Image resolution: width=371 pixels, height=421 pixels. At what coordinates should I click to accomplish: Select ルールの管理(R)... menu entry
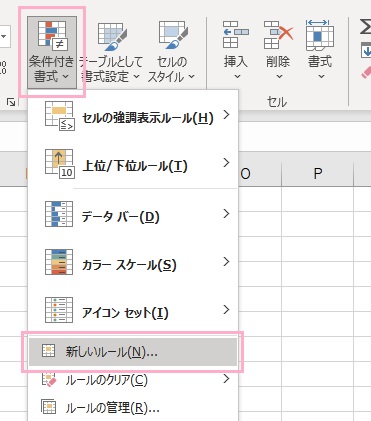[x=133, y=407]
